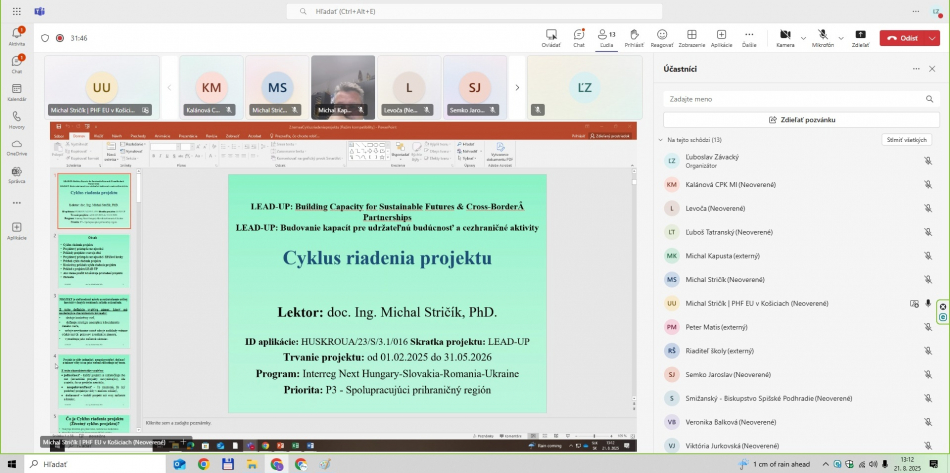Open the Aktivita notifications in sidebar
The width and height of the screenshot is (950, 473).
pos(16,37)
